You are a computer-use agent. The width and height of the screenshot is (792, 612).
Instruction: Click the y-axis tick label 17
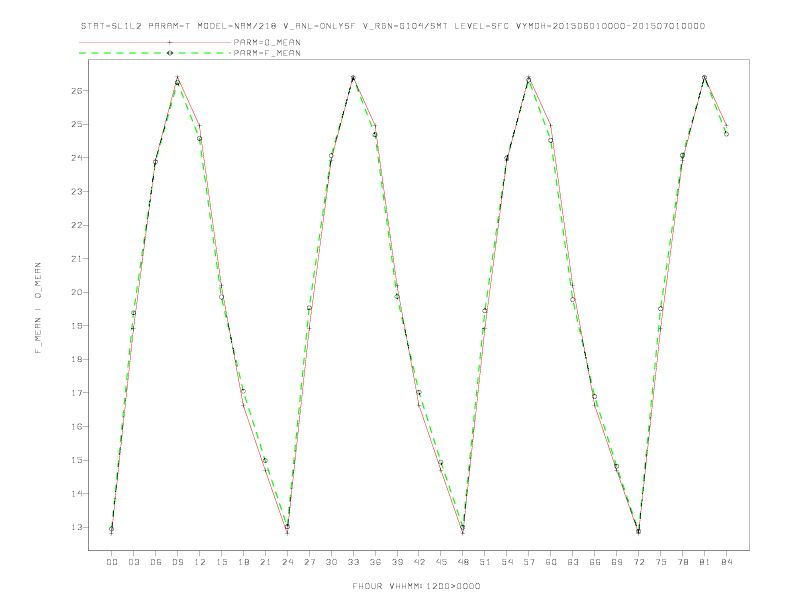tap(77, 393)
